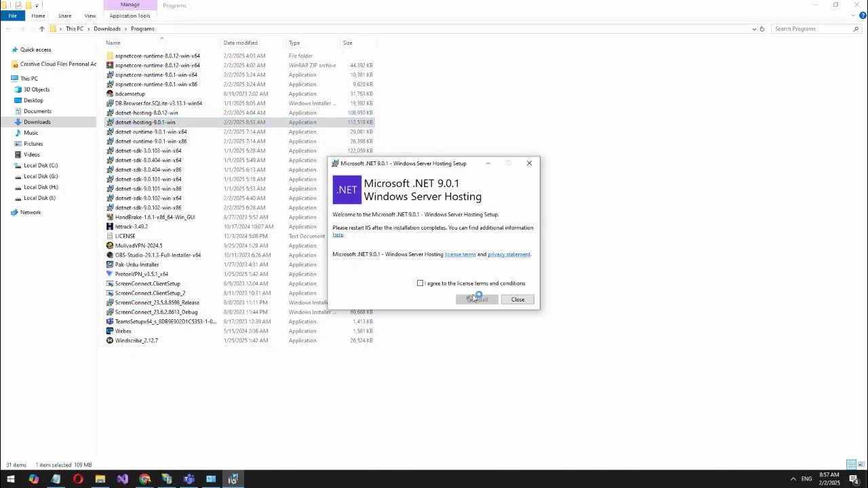Select the Manage contextual tab
Screen dimensions: 868x488
130,5
